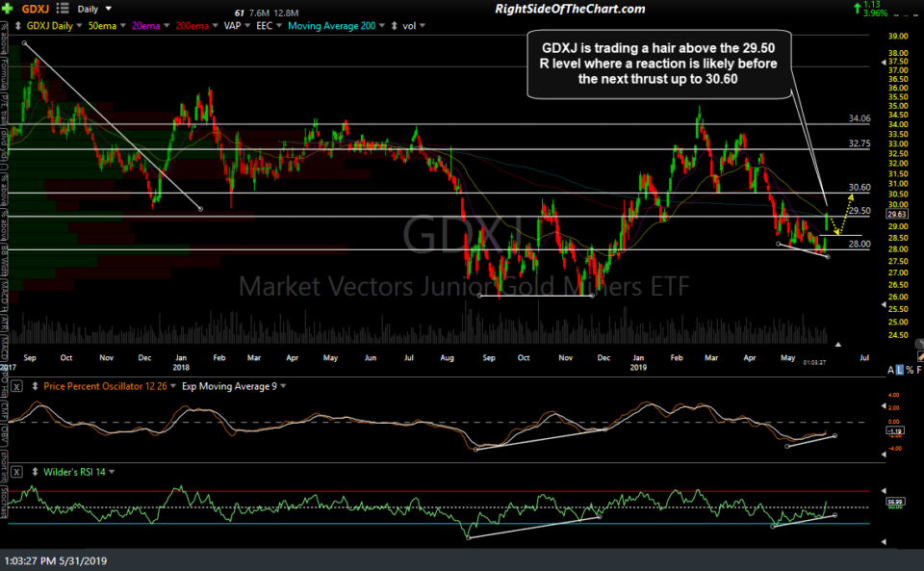Remove the Price Percent Oscillator panel via its X
Viewport: 924px width, 571px height.
tap(16, 386)
